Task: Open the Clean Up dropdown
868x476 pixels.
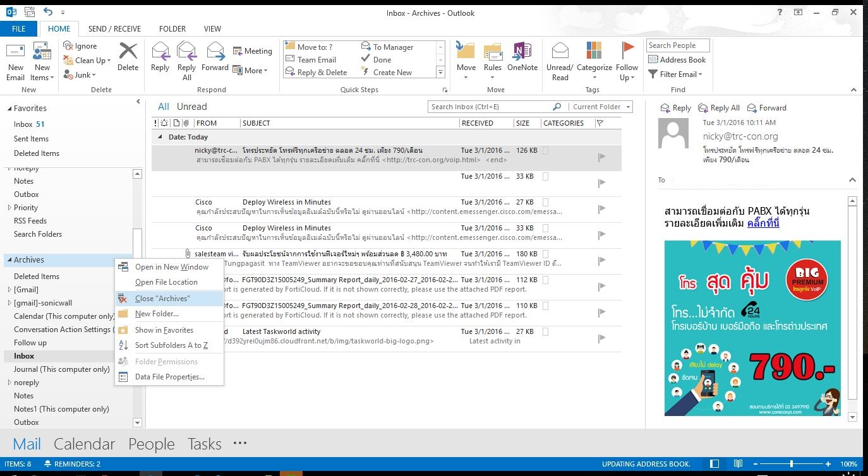Action: 87,61
